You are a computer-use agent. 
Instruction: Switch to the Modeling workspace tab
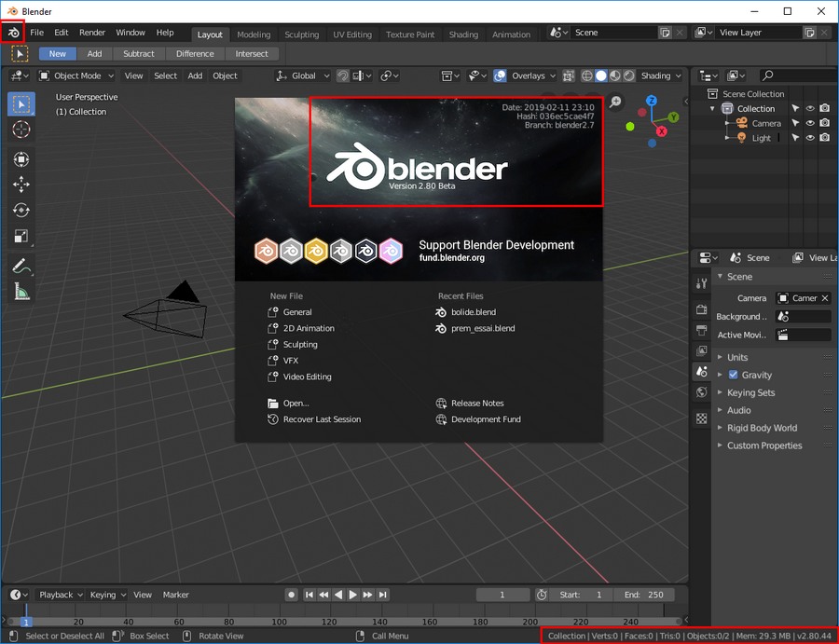click(x=254, y=34)
